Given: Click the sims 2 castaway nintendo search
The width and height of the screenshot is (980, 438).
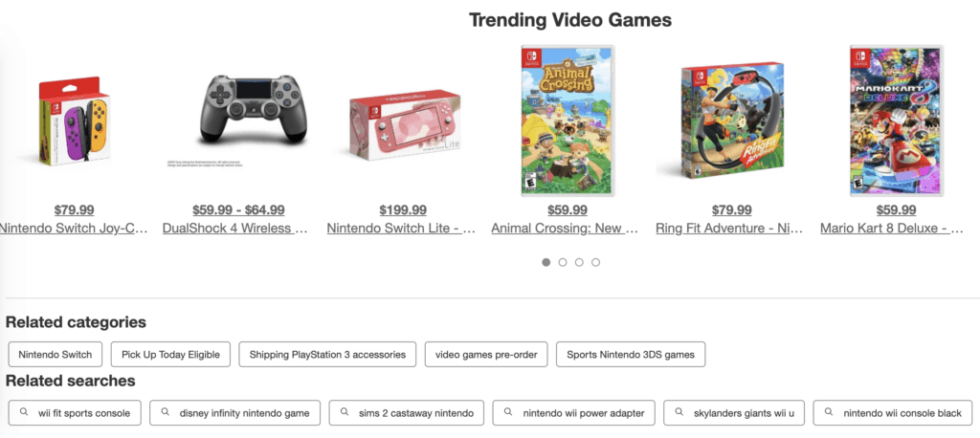Looking at the screenshot, I should (407, 413).
